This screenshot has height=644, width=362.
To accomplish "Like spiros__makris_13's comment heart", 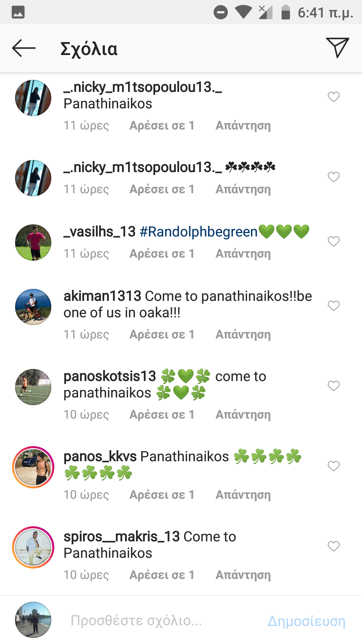I will point(334,546).
